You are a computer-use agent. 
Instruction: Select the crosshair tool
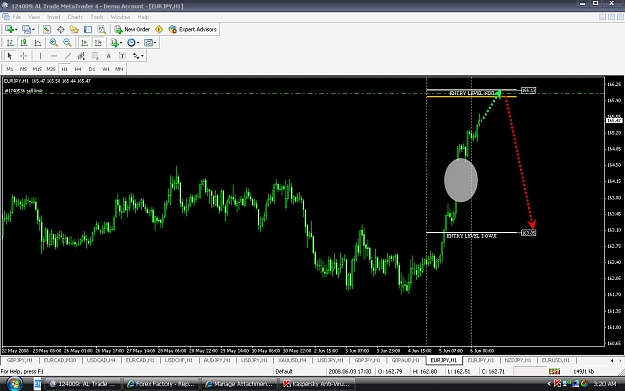[x=24, y=56]
